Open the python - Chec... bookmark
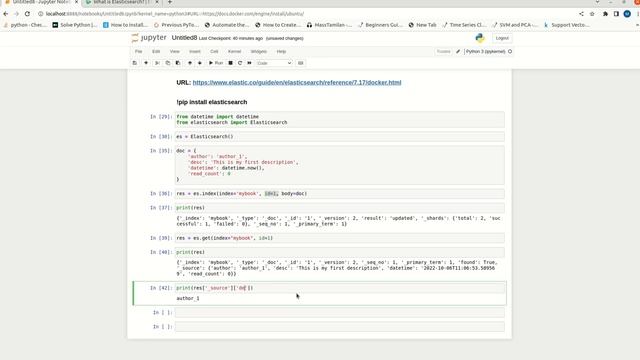 pyautogui.click(x=24, y=25)
